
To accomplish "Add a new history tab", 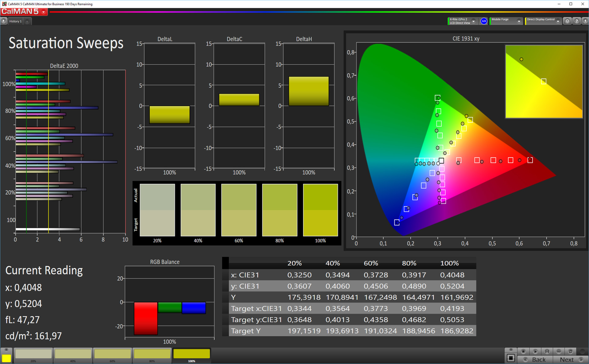I will 27,21.
